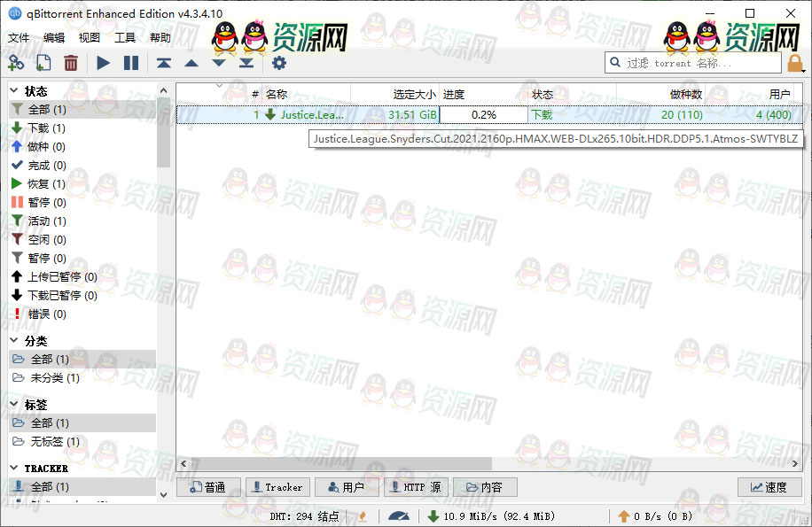Move torrent to top of queue
This screenshot has width=812, height=527.
164,63
